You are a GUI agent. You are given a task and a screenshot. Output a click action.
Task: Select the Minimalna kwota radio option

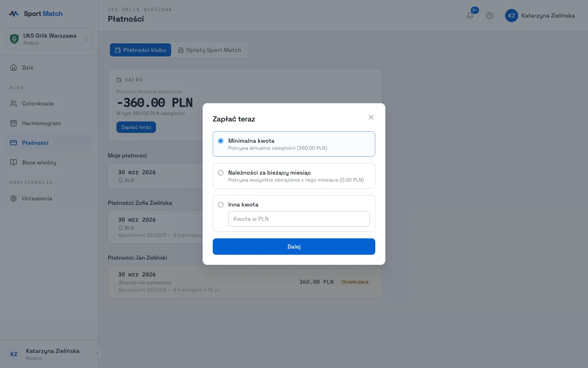coord(220,141)
